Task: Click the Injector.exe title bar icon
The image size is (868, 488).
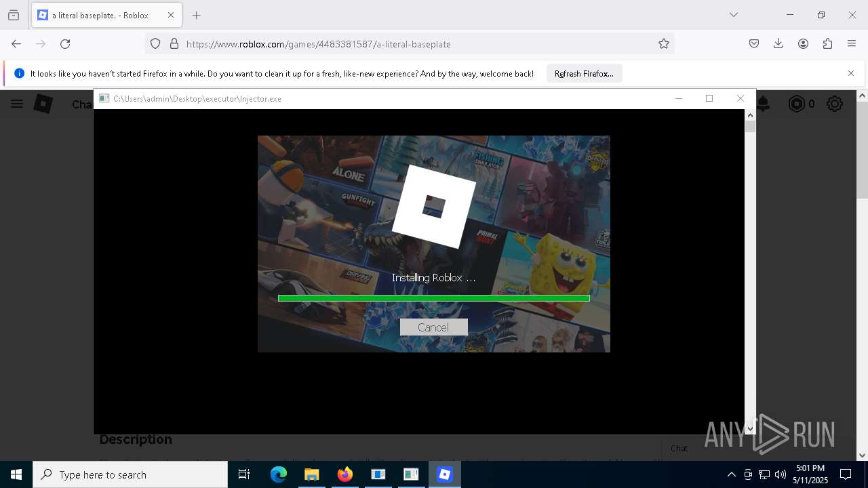Action: tap(104, 98)
